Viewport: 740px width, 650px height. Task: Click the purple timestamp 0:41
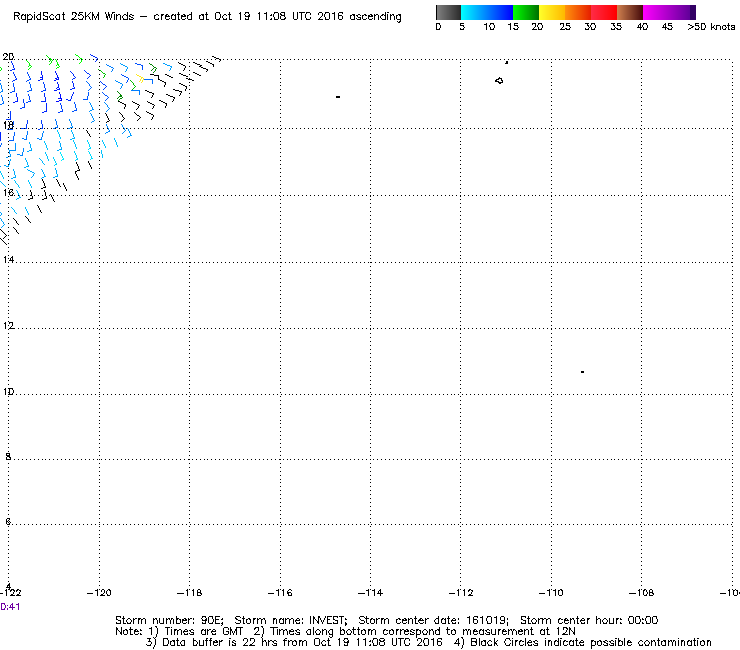[x=10, y=607]
